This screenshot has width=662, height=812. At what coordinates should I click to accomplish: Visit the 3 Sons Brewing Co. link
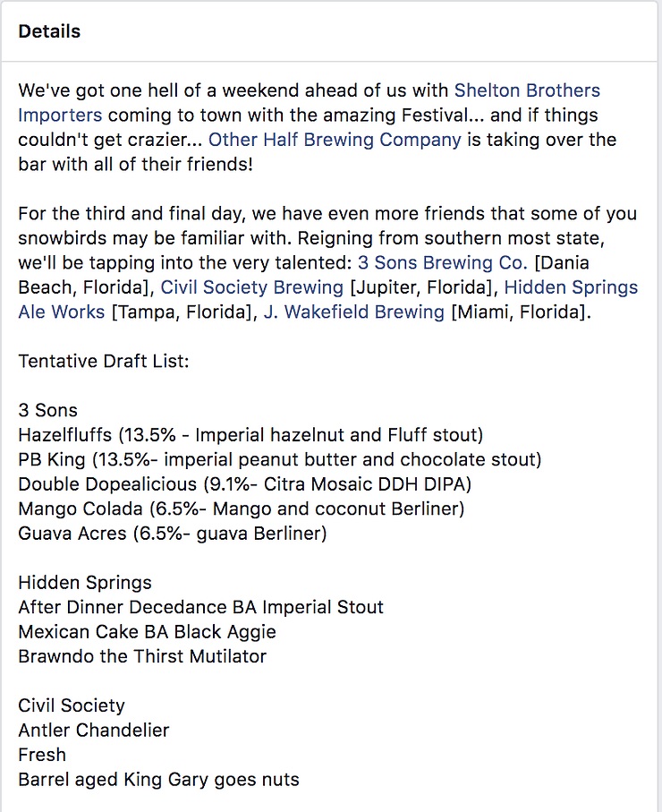coord(443,262)
